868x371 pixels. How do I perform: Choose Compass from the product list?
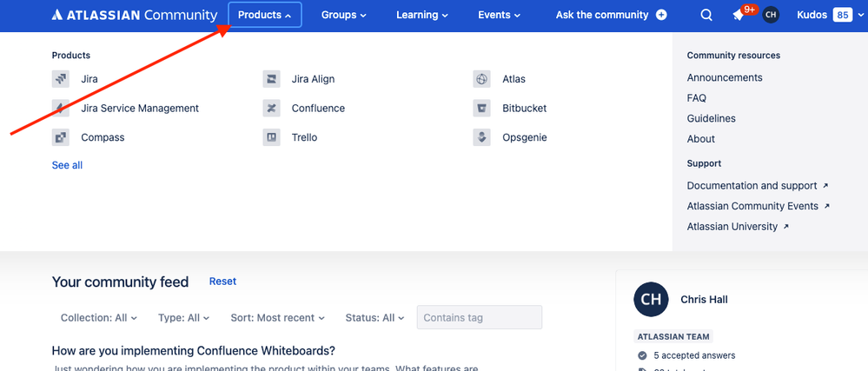click(103, 137)
